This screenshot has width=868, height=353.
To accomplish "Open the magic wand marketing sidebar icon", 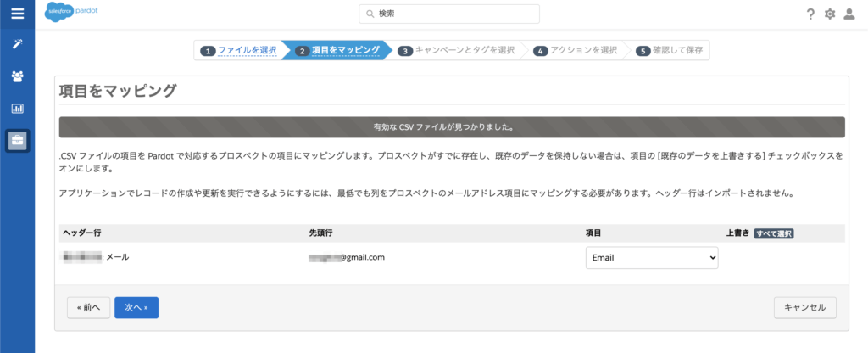I will click(17, 44).
